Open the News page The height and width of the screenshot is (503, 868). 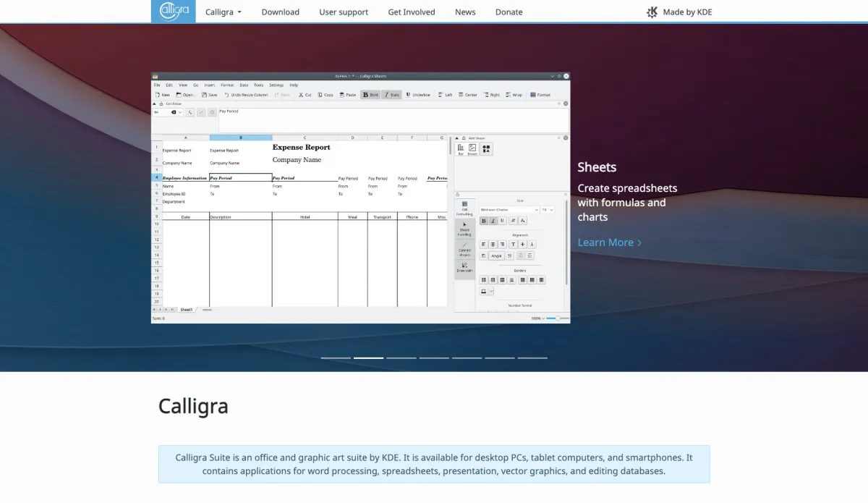[465, 12]
